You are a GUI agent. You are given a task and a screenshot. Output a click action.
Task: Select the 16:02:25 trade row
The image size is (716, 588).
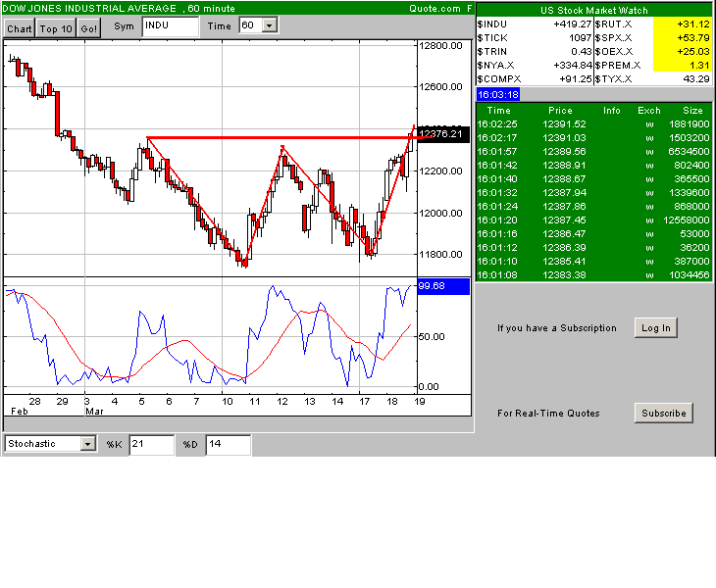tap(593, 124)
